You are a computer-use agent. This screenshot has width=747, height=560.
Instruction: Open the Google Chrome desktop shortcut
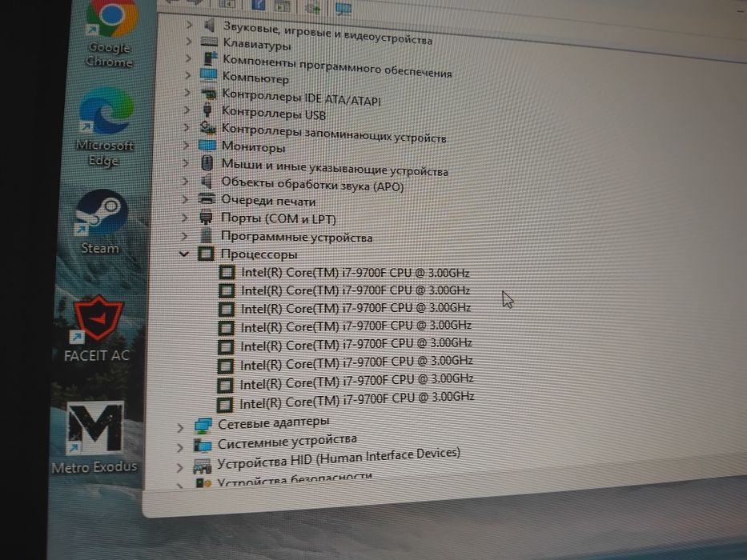click(111, 34)
